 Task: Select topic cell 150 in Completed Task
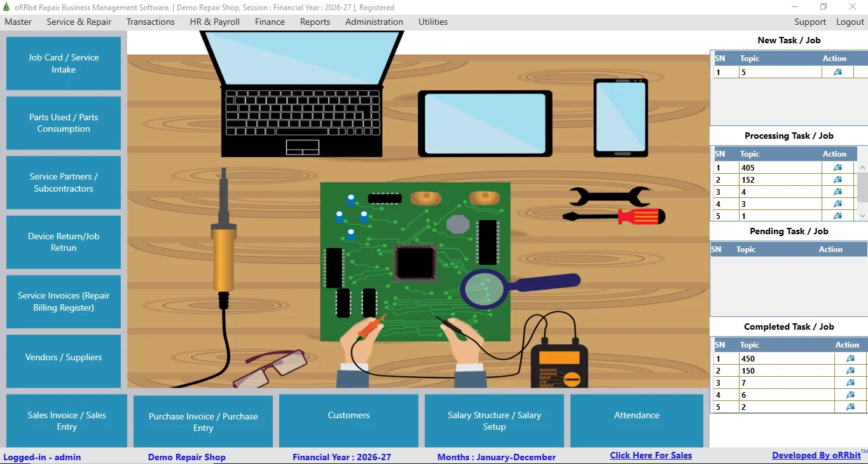coord(786,370)
